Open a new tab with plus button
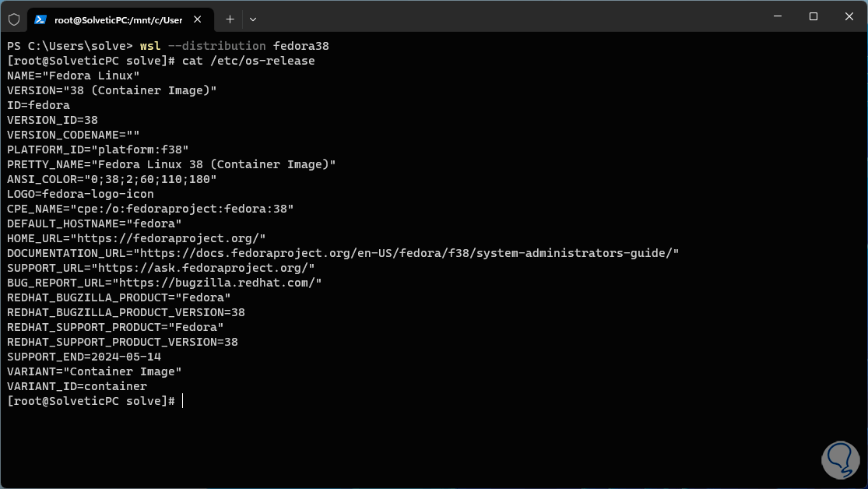 point(230,19)
